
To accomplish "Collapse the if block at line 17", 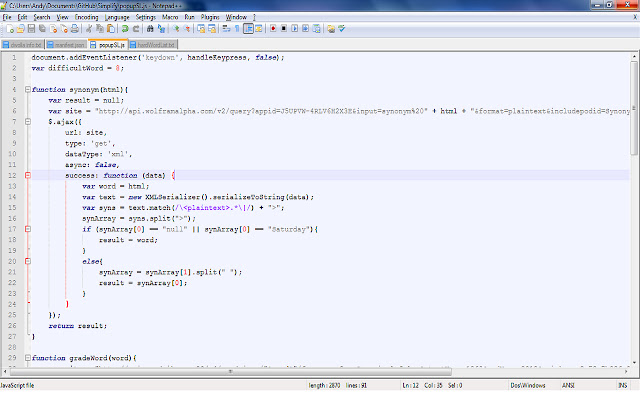I will click(28, 229).
